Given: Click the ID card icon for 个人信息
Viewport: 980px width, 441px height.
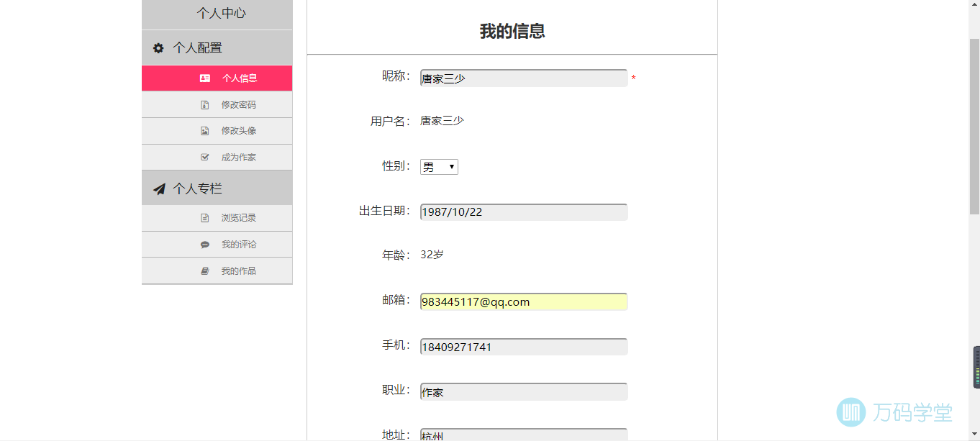Looking at the screenshot, I should [x=205, y=78].
